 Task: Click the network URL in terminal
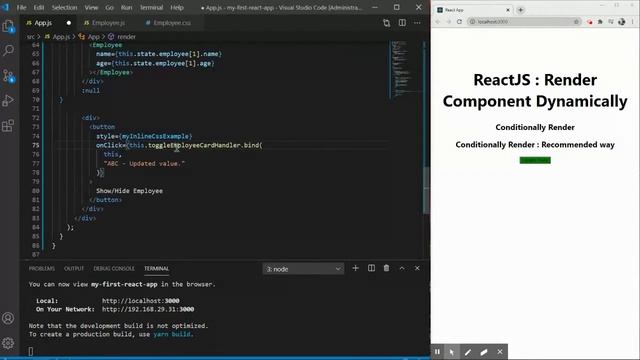(x=148, y=309)
